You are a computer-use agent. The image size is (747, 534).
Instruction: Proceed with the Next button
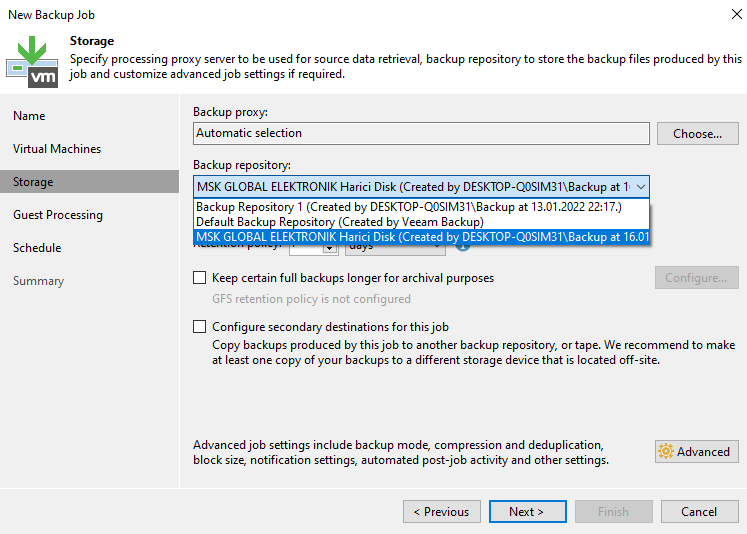click(527, 512)
